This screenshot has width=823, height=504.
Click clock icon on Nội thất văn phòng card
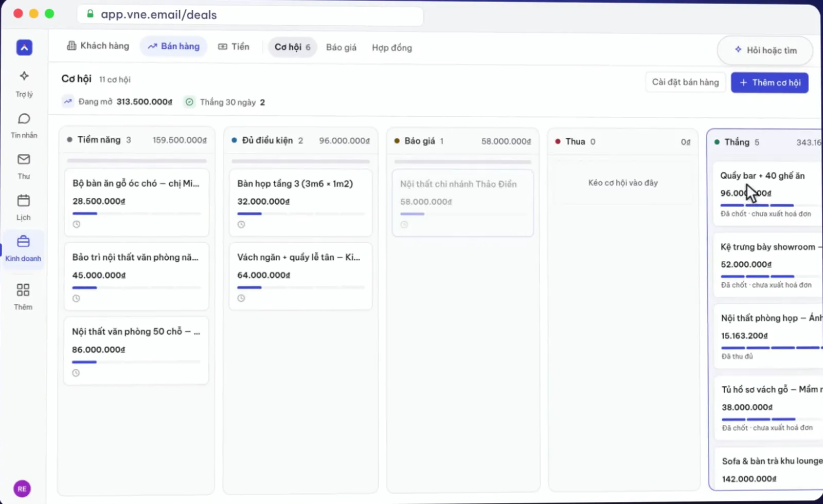coord(76,373)
